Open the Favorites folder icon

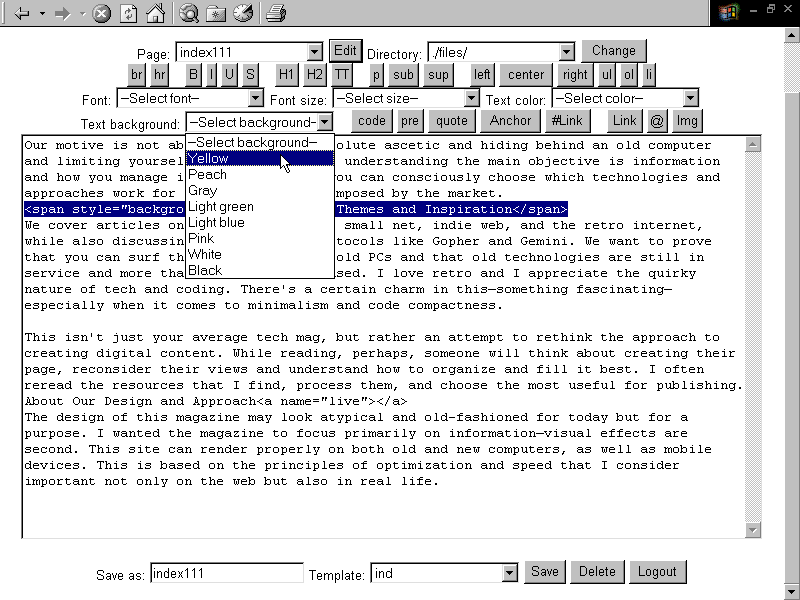[x=216, y=13]
